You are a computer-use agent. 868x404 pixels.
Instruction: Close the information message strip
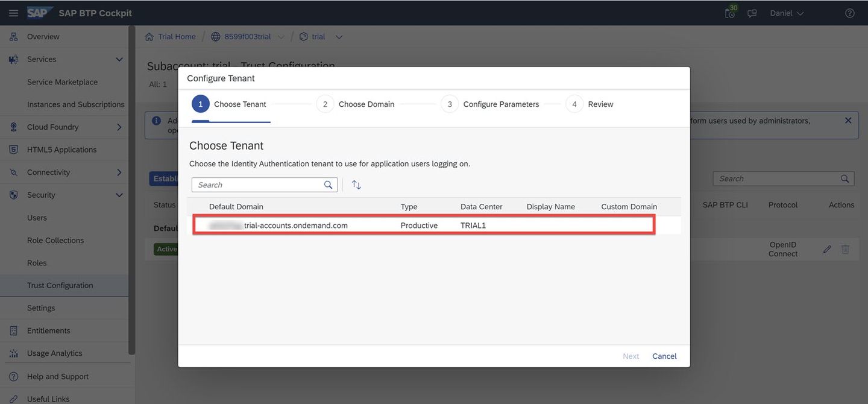click(848, 121)
